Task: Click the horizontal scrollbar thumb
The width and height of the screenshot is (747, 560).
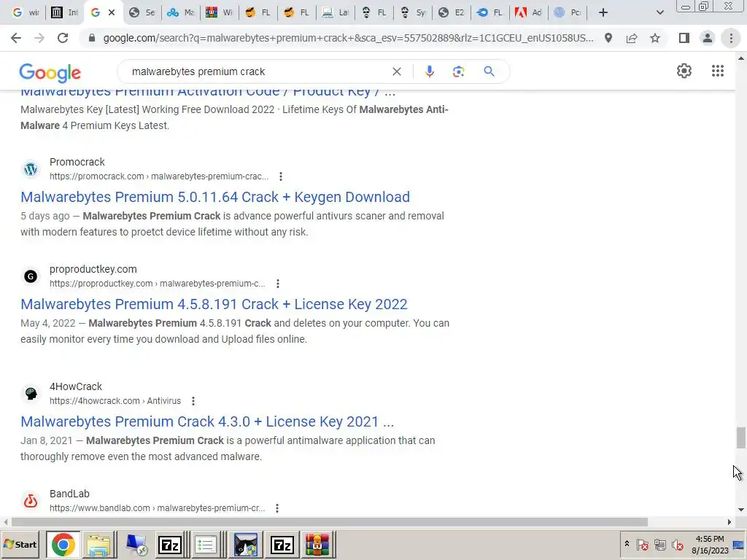Action: click(x=330, y=522)
